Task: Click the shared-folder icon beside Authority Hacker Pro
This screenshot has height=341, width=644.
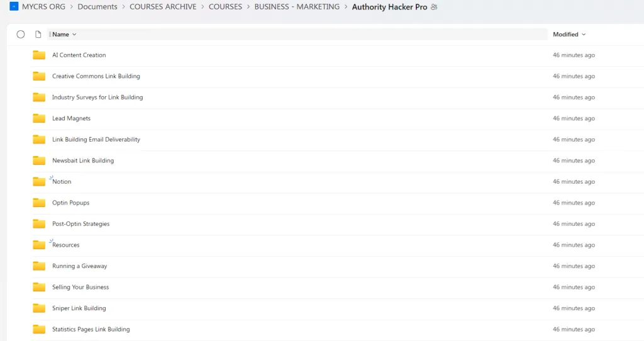Action: [434, 7]
